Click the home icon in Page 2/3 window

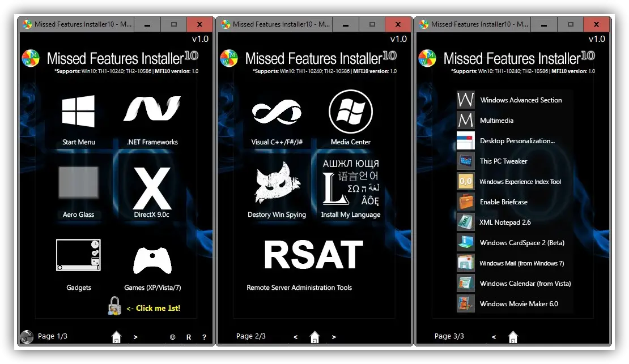pos(315,337)
